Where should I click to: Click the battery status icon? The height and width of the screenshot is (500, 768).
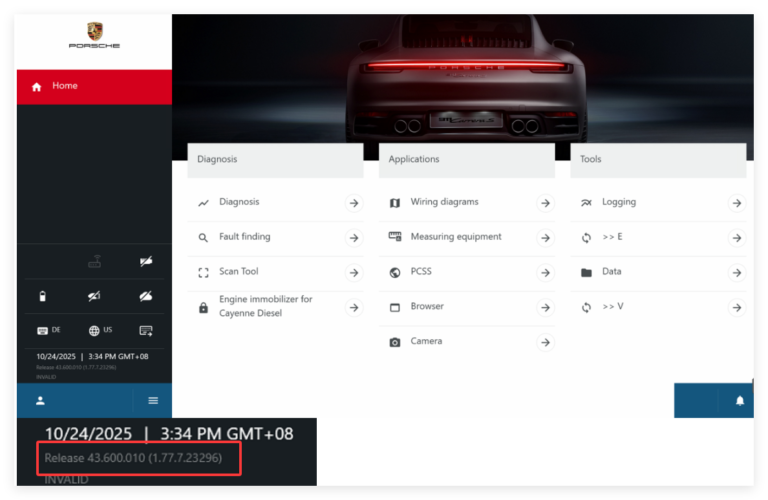coord(42,296)
